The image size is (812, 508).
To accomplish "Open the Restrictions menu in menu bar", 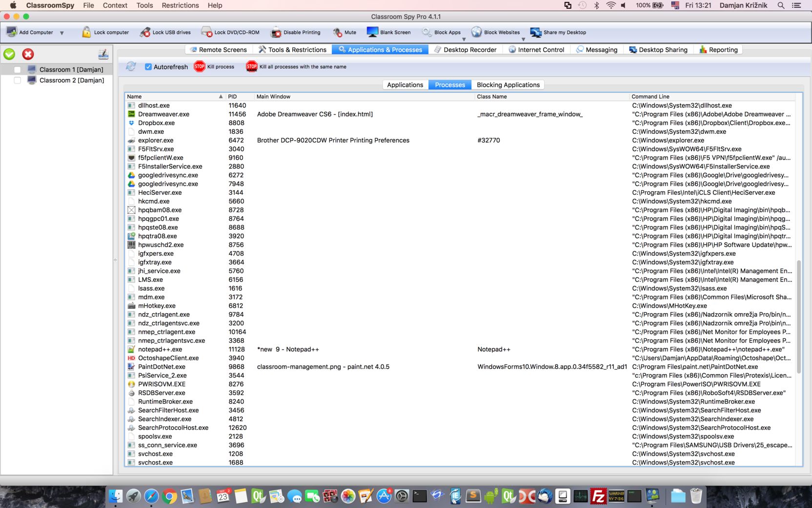I will tap(180, 5).
